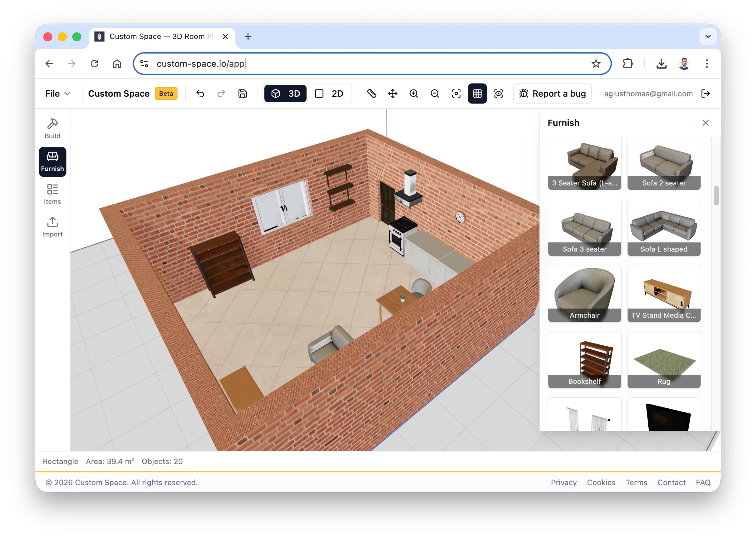Open the Import panel
The height and width of the screenshot is (539, 756).
(x=52, y=227)
